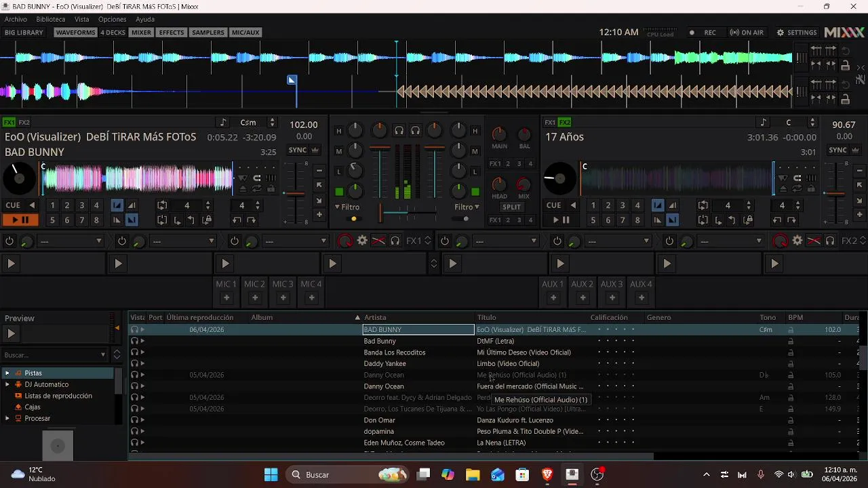
Task: Adjust the MAIN gain knob
Action: click(x=499, y=134)
